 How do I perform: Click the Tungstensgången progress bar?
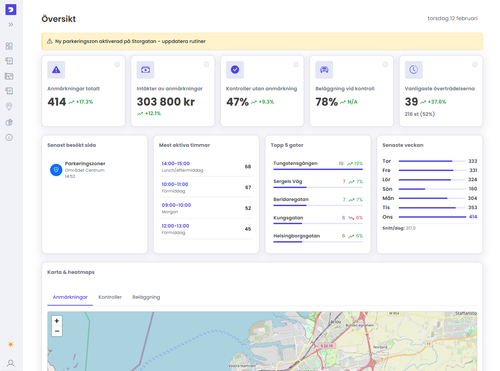(x=318, y=169)
